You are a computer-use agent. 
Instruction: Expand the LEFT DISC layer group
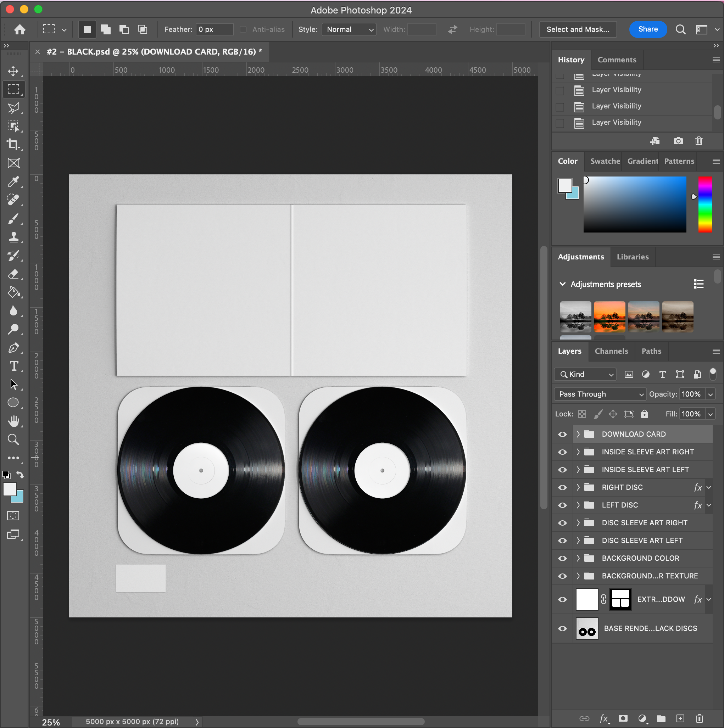click(578, 505)
